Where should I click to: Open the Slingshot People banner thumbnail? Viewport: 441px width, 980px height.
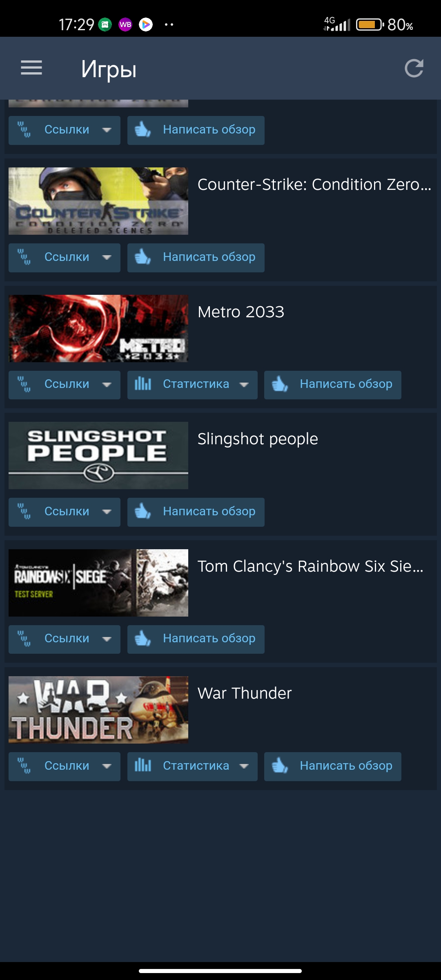tap(98, 455)
